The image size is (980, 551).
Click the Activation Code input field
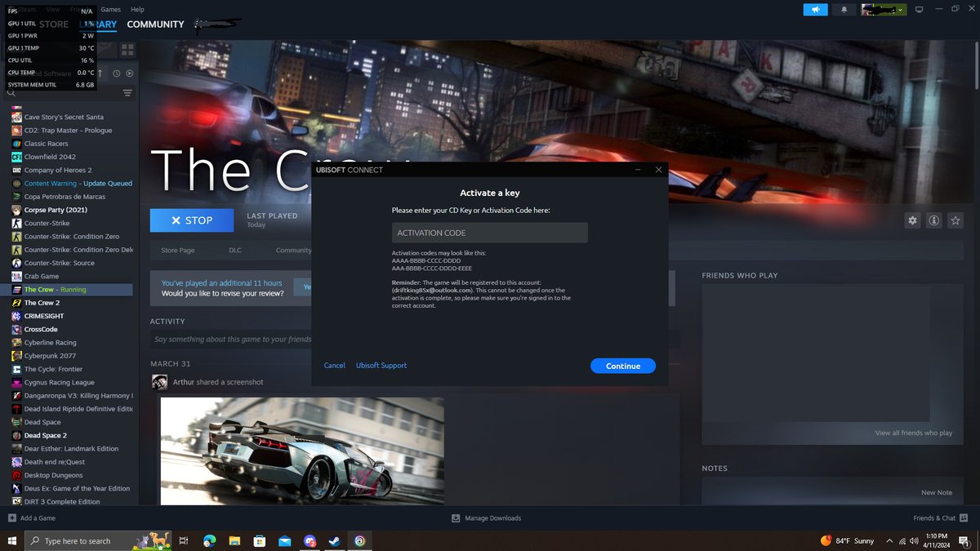click(x=489, y=233)
